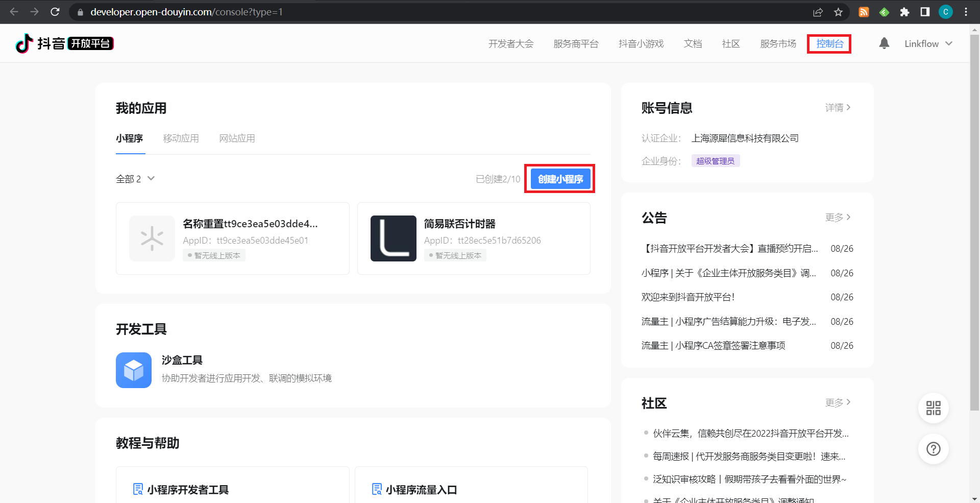Open community post 泛知识审核攻略
The image size is (980, 503).
(749, 480)
